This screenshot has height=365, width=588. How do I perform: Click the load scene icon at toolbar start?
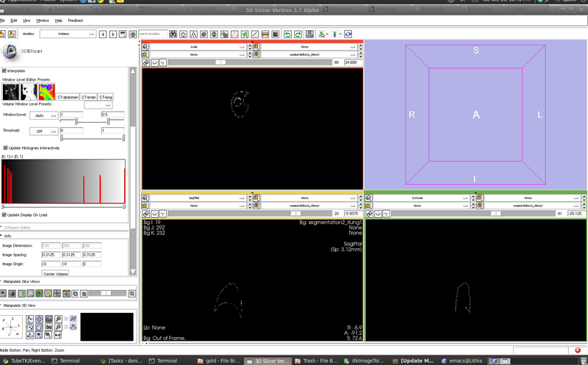pyautogui.click(x=2, y=34)
